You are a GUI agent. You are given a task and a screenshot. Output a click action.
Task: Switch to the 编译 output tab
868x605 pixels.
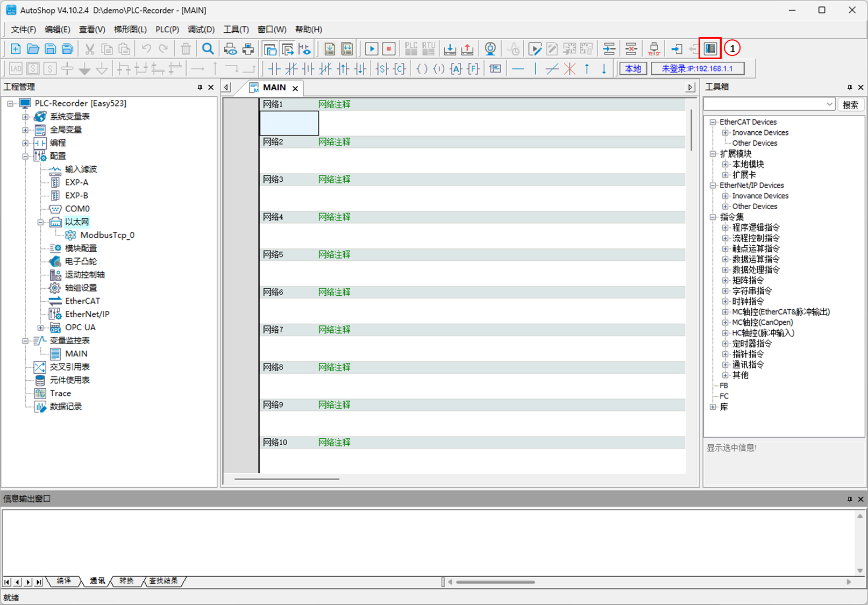(63, 581)
